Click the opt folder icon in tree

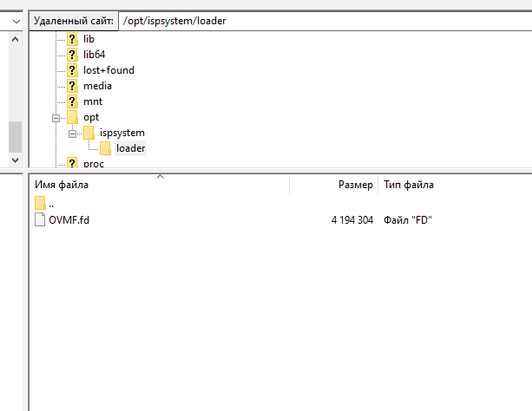click(x=72, y=117)
